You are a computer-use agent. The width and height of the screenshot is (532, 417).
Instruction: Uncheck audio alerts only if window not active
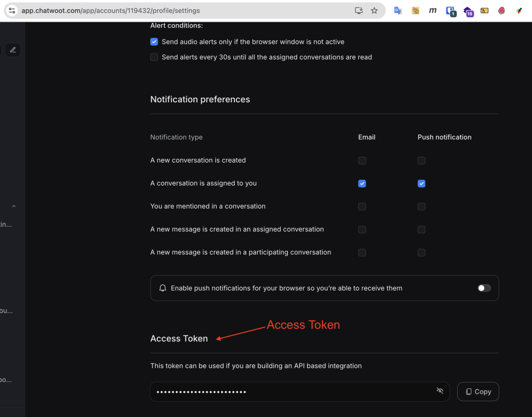pos(154,42)
